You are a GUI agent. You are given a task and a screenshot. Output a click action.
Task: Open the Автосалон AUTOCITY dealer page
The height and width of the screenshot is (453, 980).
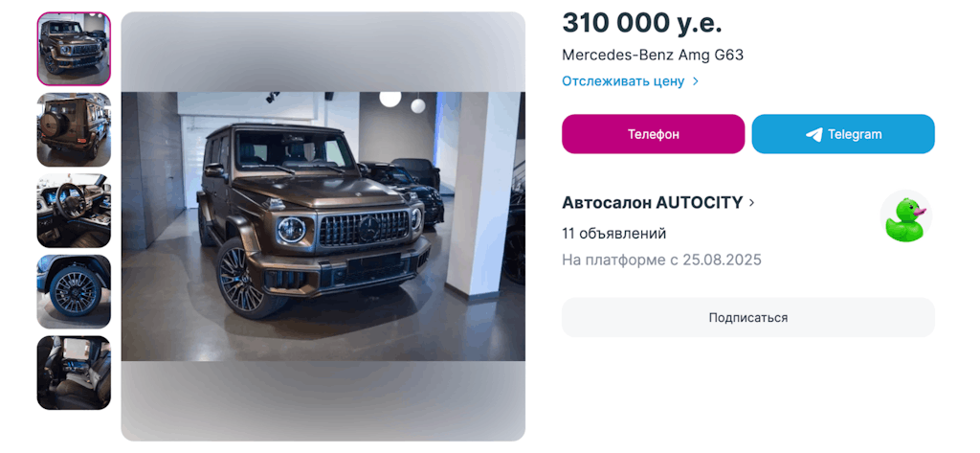click(x=653, y=203)
